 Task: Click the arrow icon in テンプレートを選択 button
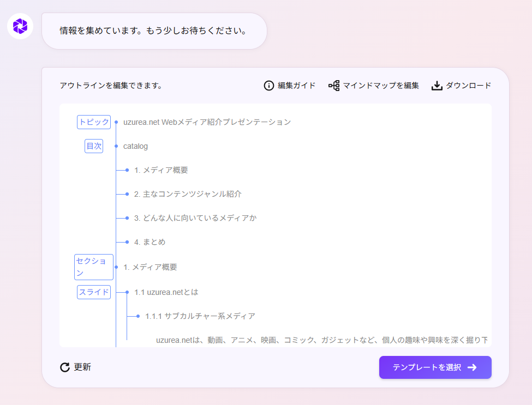[473, 367]
